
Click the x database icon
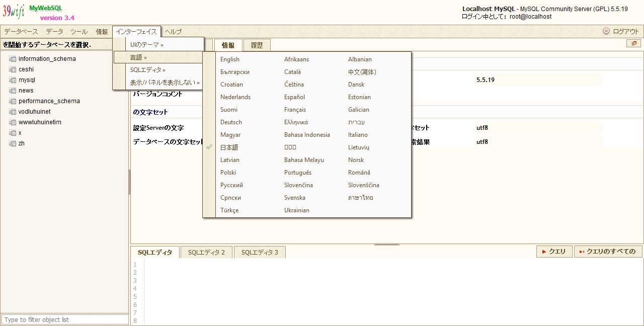click(13, 133)
